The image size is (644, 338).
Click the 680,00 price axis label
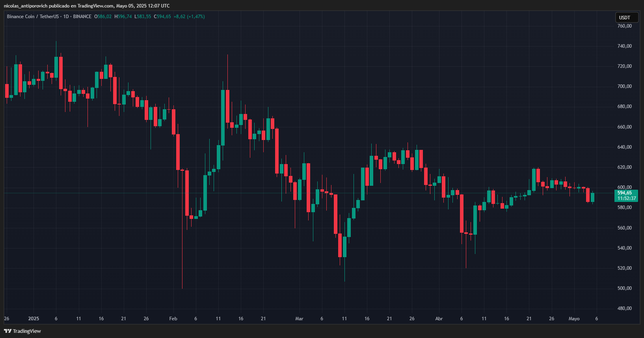[x=624, y=106]
